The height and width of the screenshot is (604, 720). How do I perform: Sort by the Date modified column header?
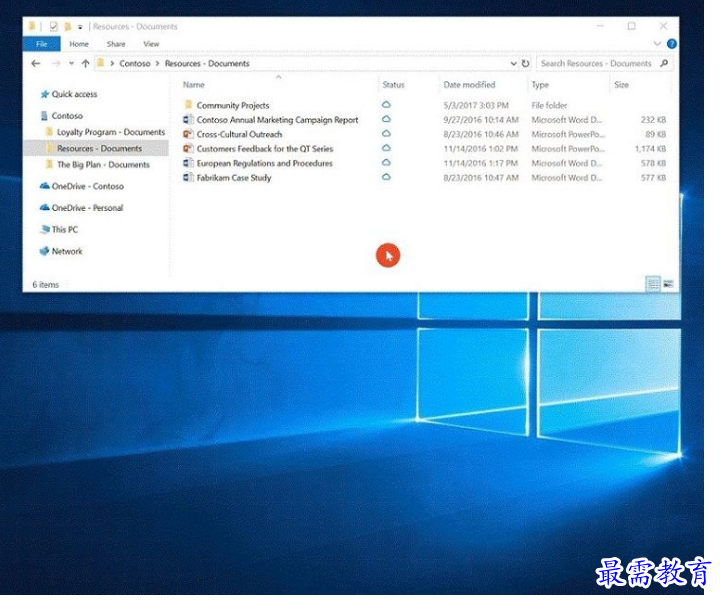[x=469, y=85]
